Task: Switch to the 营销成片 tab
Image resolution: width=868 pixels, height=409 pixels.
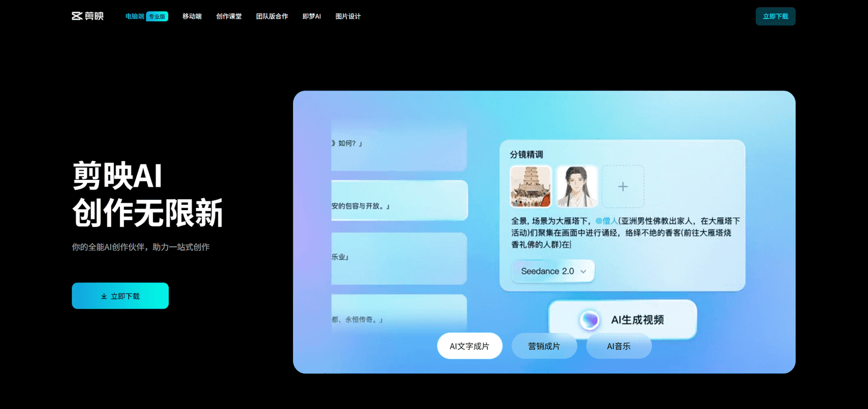Action: (544, 346)
